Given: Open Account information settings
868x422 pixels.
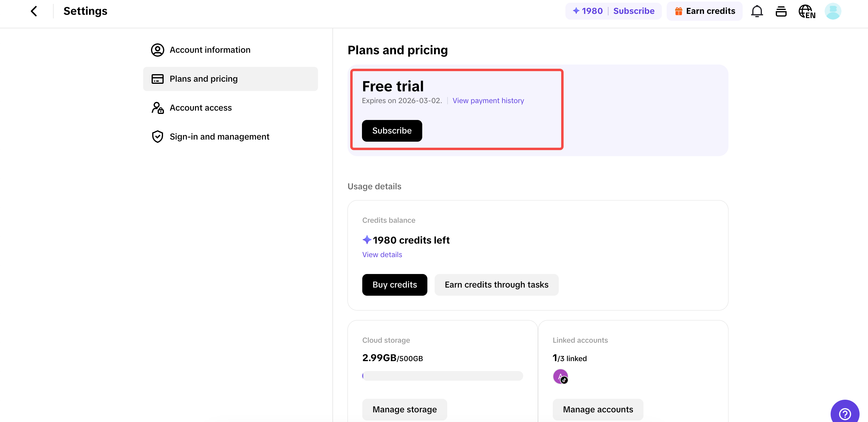Looking at the screenshot, I should coord(209,50).
